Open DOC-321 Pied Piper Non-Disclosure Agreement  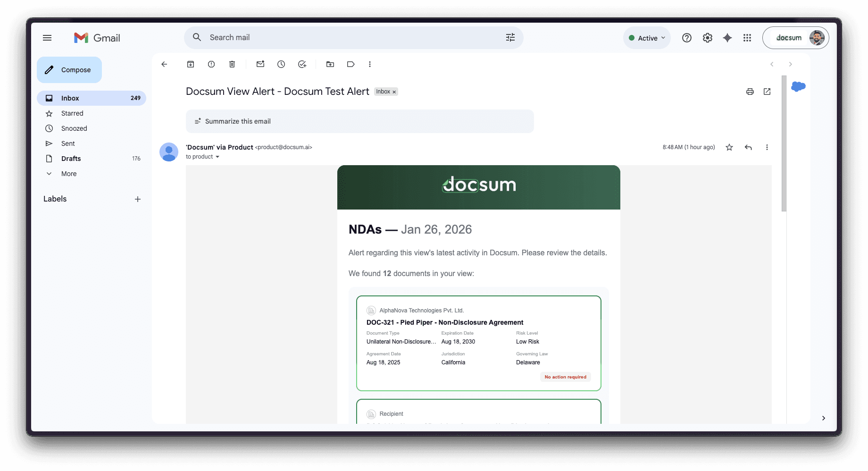pos(445,322)
